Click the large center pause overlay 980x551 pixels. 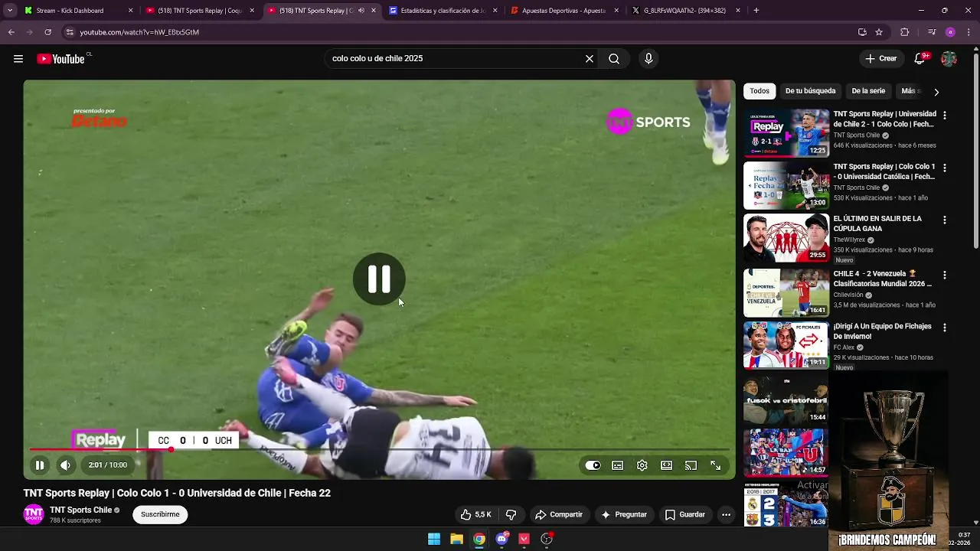[x=379, y=279]
